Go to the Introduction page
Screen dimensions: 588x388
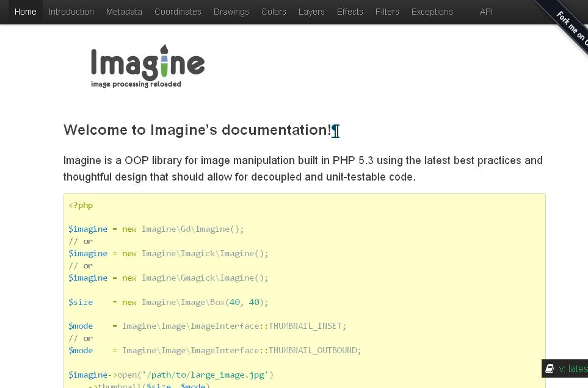click(71, 12)
